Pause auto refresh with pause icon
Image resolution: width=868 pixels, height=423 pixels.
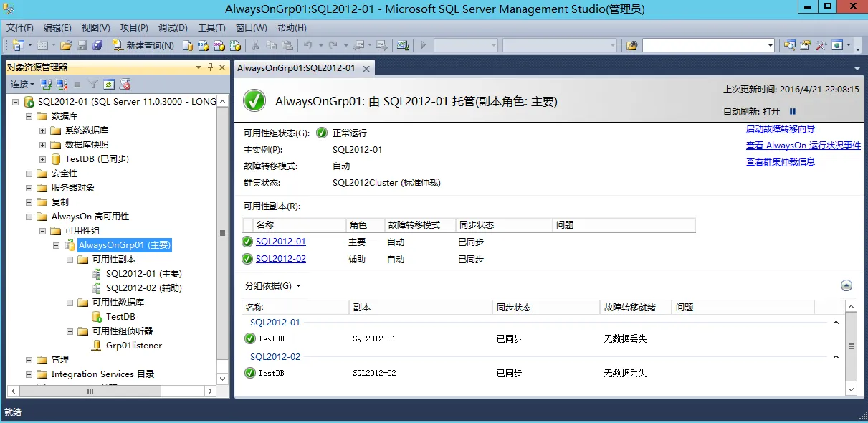(793, 111)
